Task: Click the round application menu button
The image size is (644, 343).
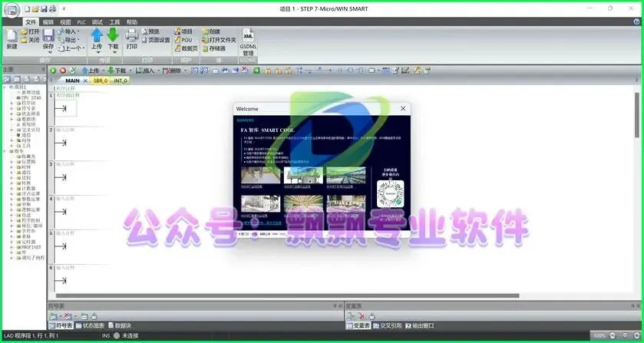Action: (x=12, y=9)
